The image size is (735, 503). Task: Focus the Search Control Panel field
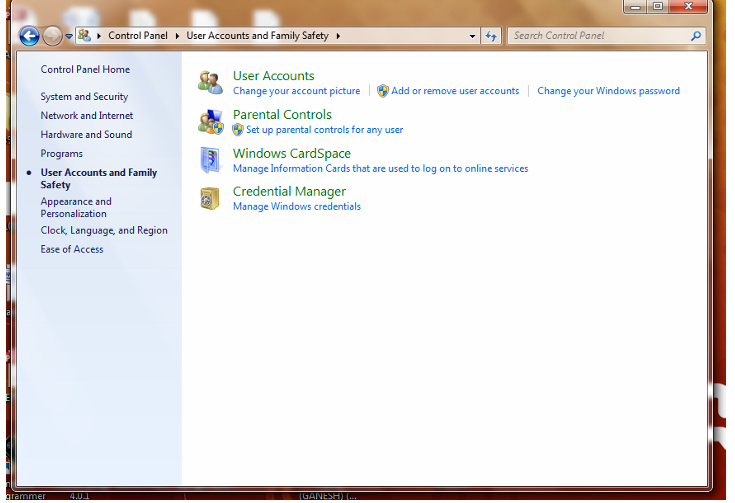click(600, 36)
